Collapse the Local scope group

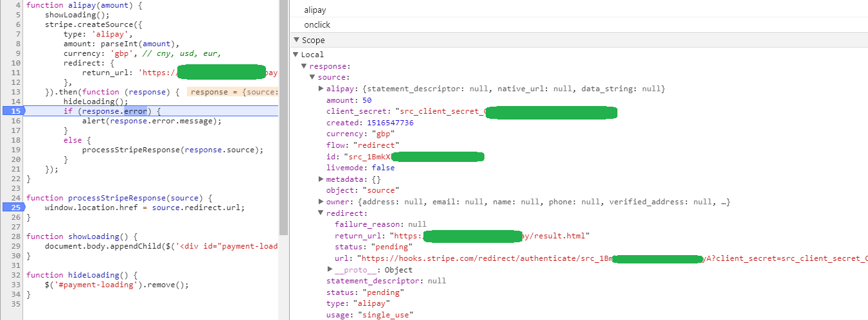coord(296,55)
